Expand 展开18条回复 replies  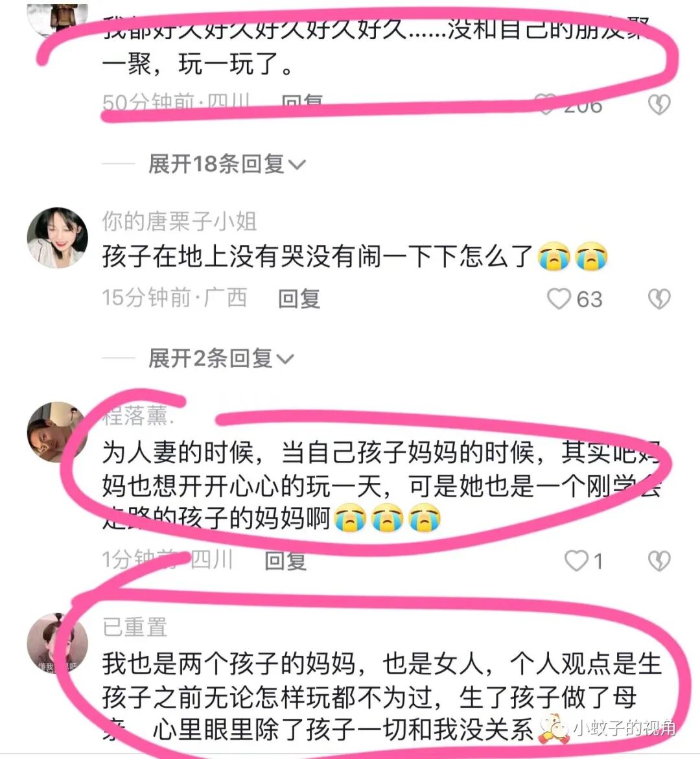[227, 163]
